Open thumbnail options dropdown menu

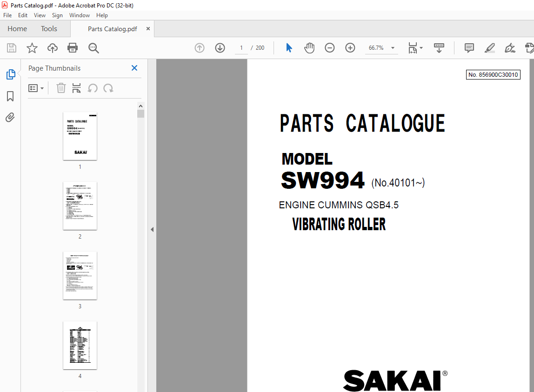pyautogui.click(x=36, y=88)
